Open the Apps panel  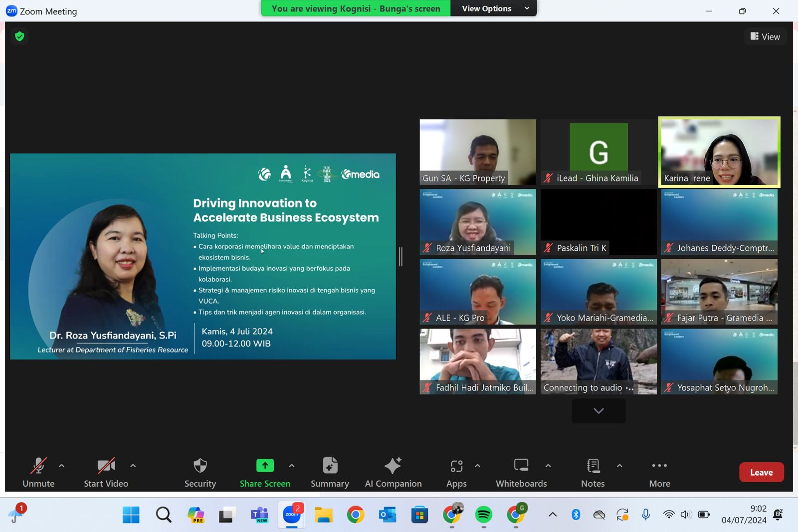(456, 472)
